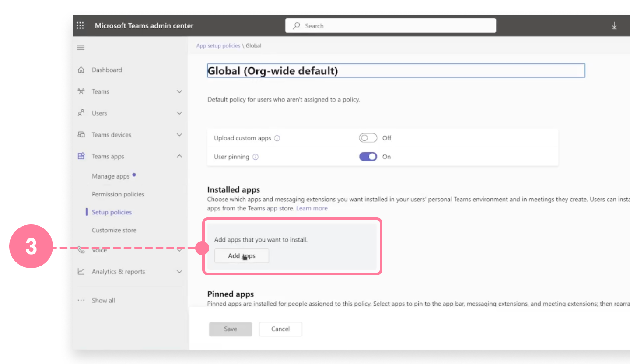The width and height of the screenshot is (630, 364).
Task: Open the Learn more link
Action: pyautogui.click(x=312, y=208)
